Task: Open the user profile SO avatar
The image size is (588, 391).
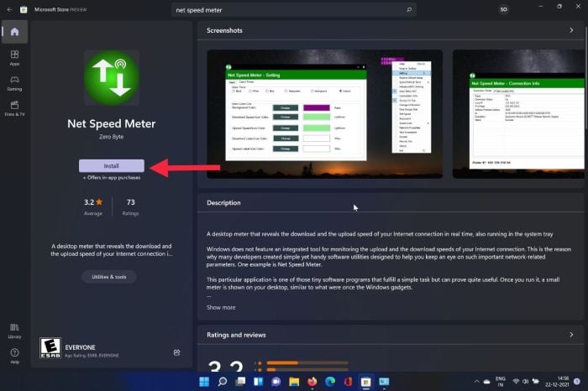Action: 504,10
